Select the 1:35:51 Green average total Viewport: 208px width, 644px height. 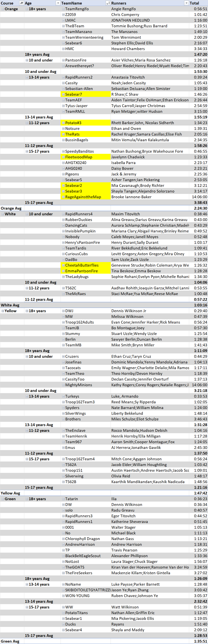pos(198,641)
